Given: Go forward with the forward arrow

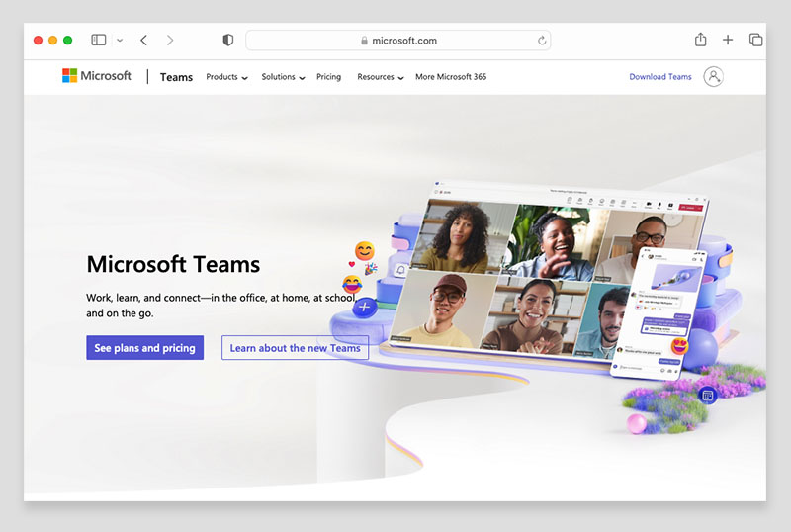Looking at the screenshot, I should (170, 40).
